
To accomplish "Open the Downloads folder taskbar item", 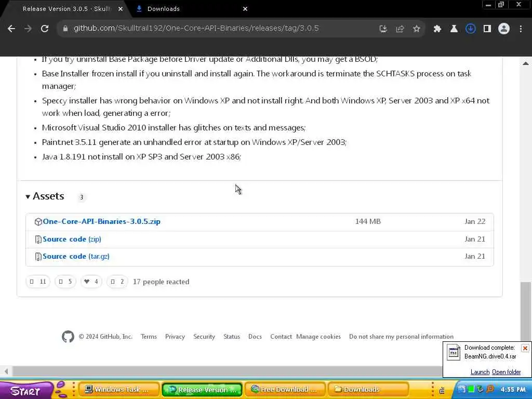I will tap(368, 390).
